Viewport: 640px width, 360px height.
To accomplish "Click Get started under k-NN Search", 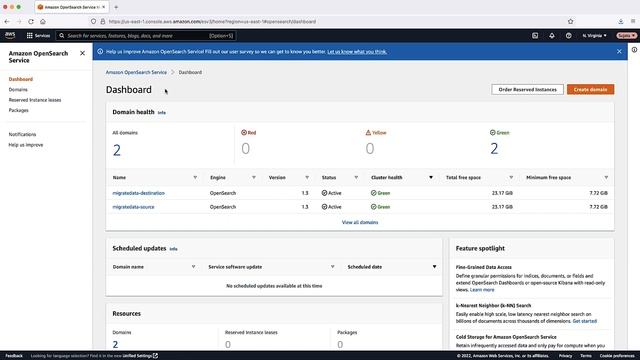I will [x=584, y=321].
